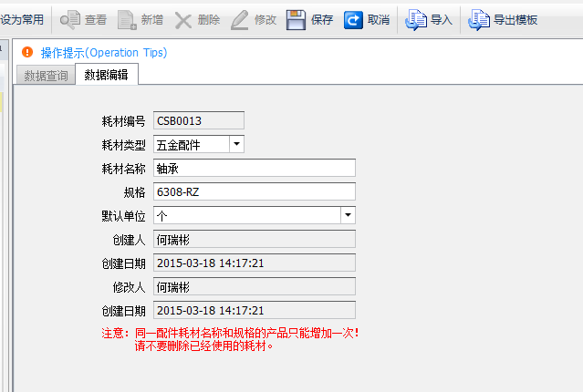
Task: Click the 导入 text label in toolbar
Action: [442, 20]
